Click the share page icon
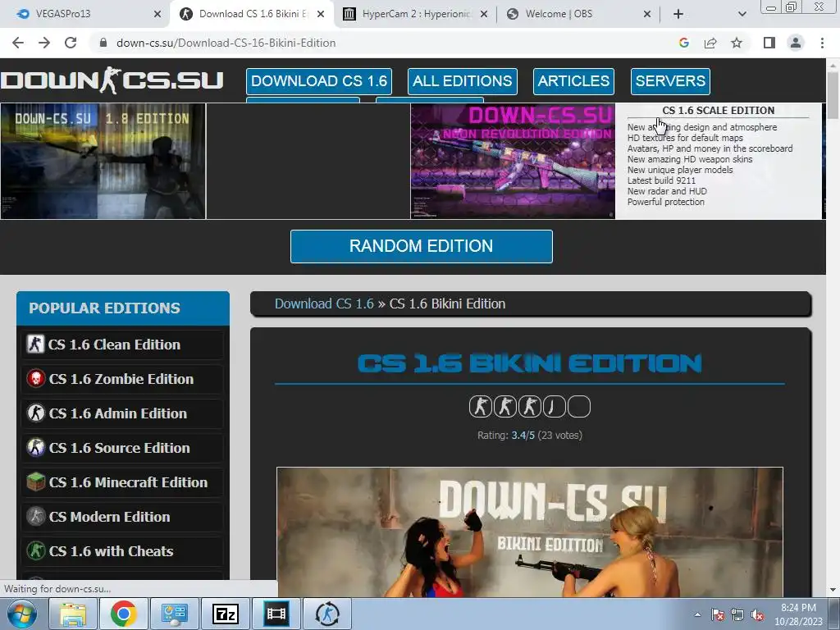 pos(710,43)
